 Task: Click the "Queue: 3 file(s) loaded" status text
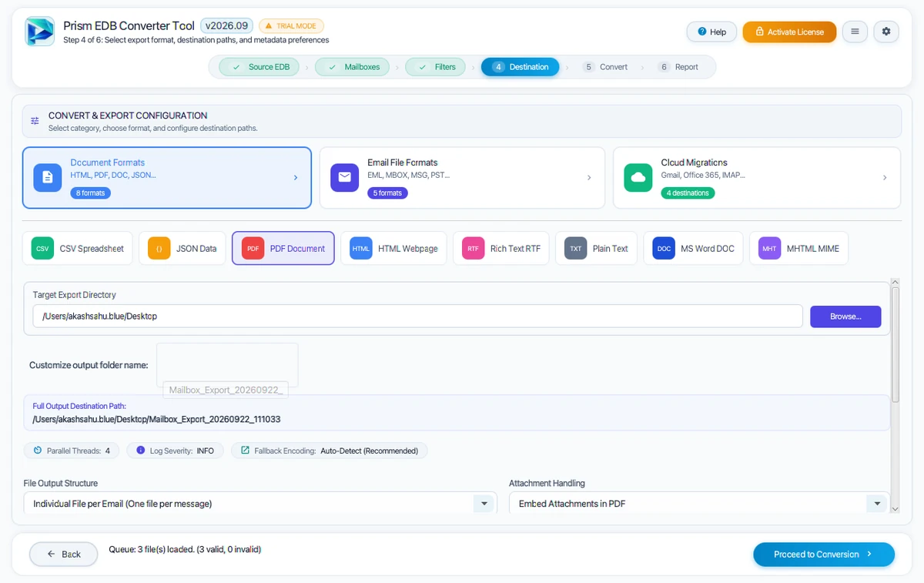point(185,549)
